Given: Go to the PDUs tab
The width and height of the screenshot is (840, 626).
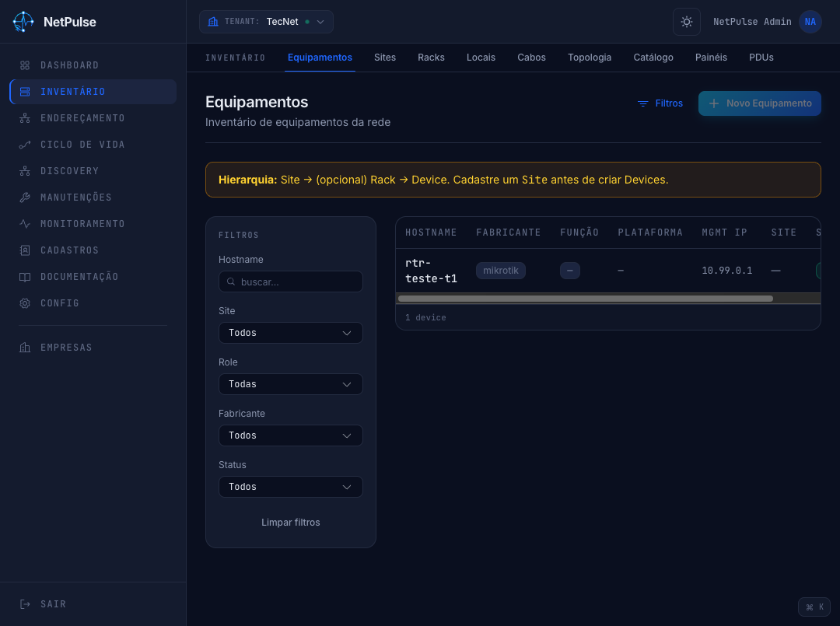Looking at the screenshot, I should [761, 58].
